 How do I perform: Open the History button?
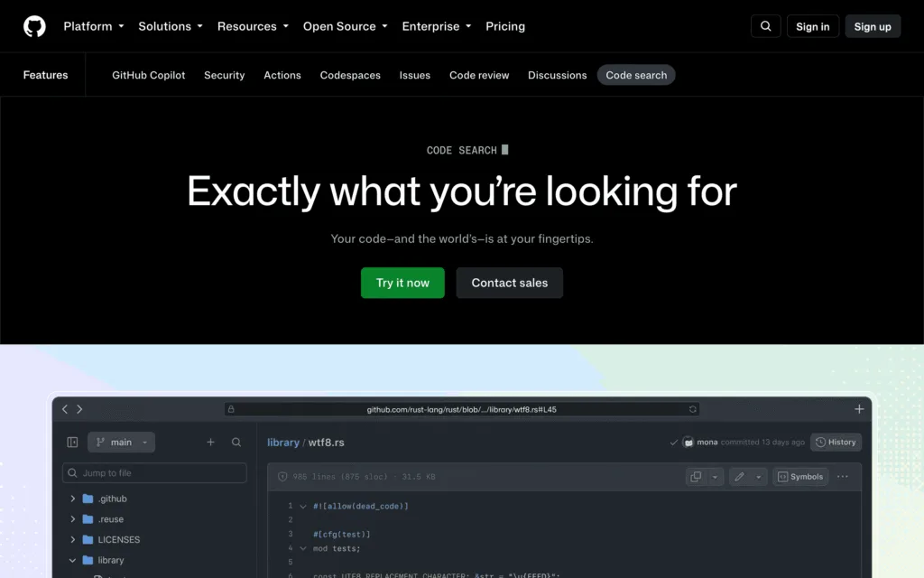836,442
